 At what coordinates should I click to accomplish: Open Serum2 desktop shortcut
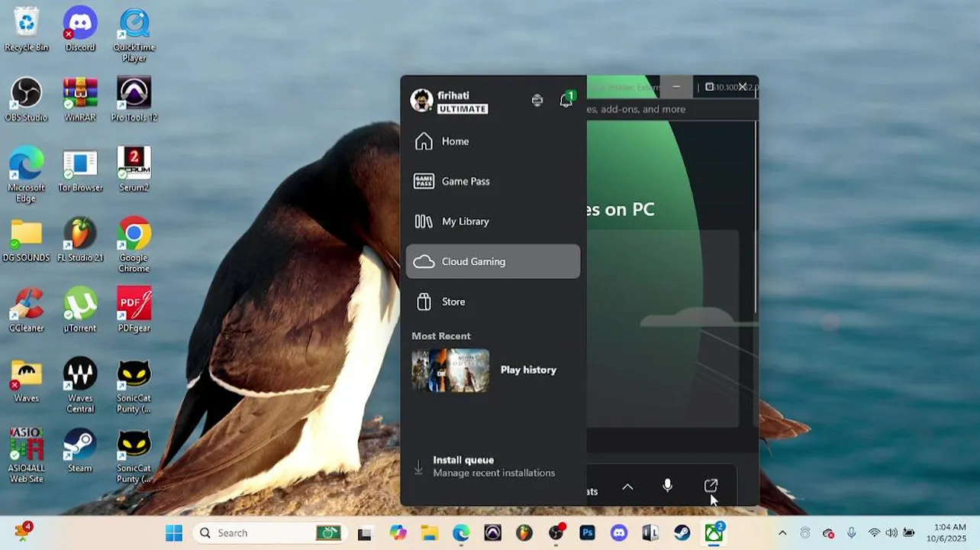[134, 170]
